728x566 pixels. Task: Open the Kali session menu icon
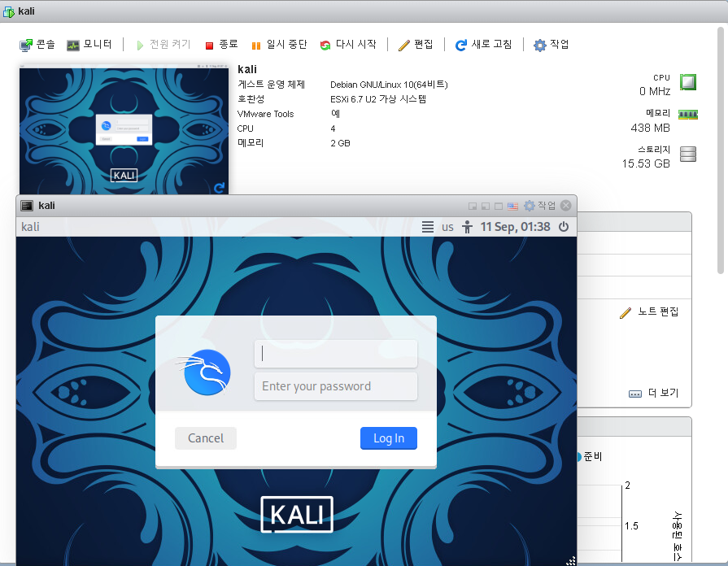[x=428, y=227]
